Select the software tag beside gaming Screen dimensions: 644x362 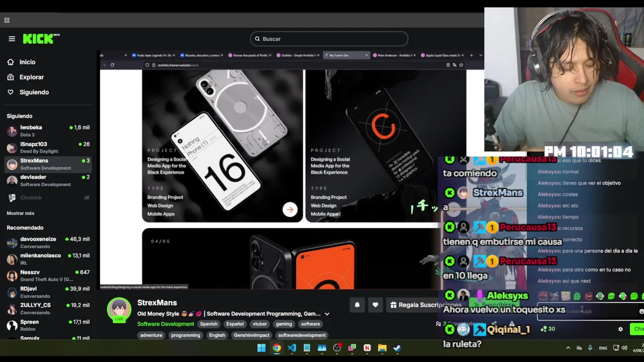(x=310, y=324)
